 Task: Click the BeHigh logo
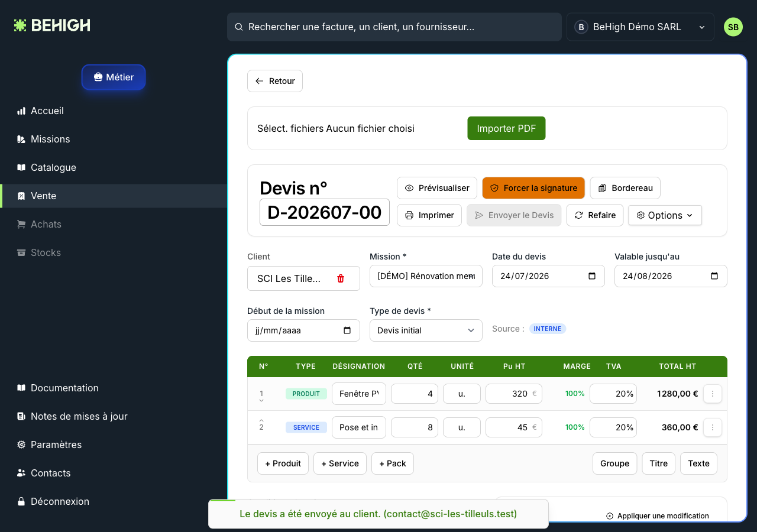tap(52, 25)
